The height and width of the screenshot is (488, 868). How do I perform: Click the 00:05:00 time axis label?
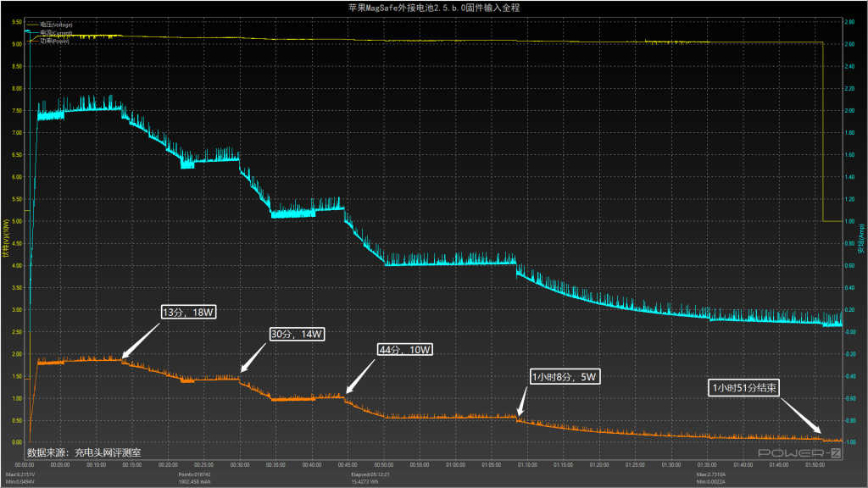click(60, 465)
